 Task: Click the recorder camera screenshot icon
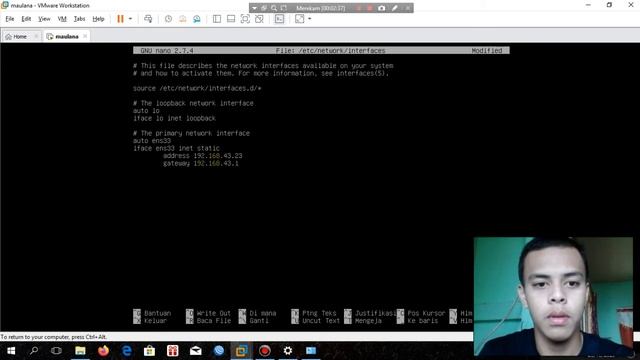(x=381, y=8)
